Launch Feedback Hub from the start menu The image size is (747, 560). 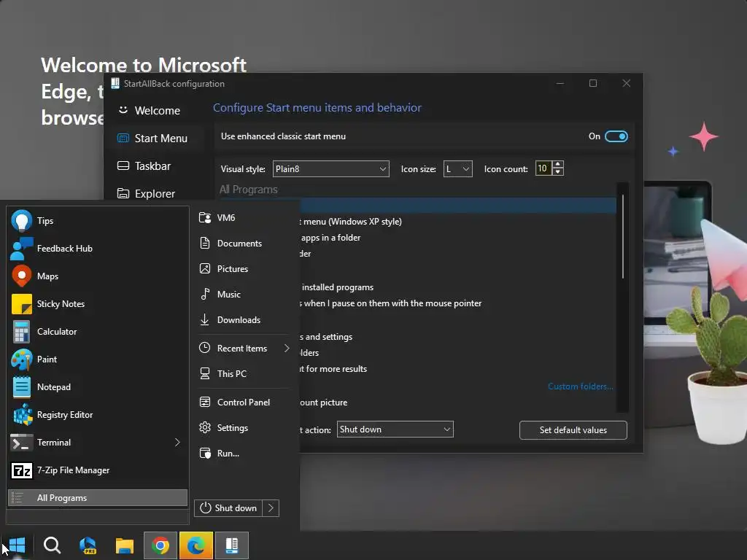tap(98, 249)
